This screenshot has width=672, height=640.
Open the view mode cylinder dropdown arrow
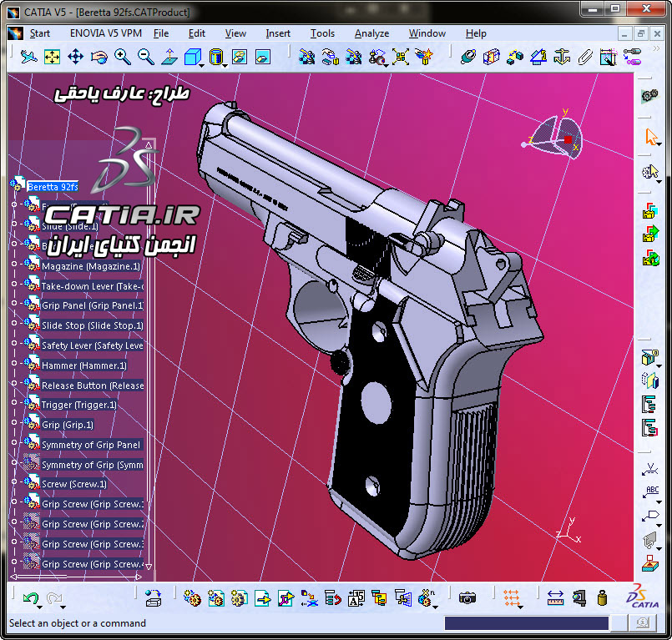[225, 66]
